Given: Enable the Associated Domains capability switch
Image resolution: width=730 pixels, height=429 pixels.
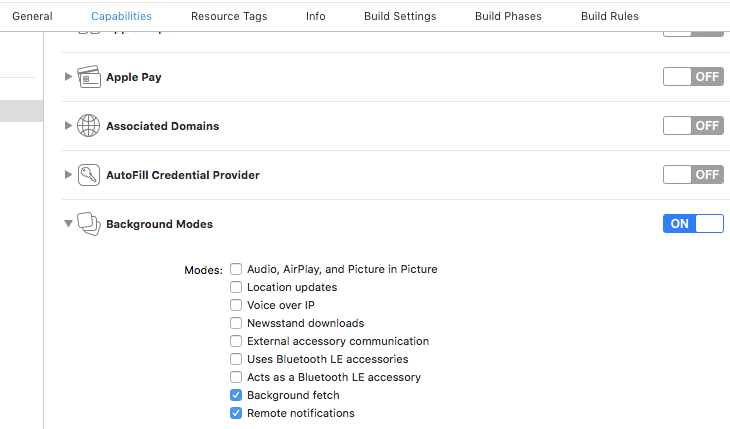Looking at the screenshot, I should click(693, 126).
